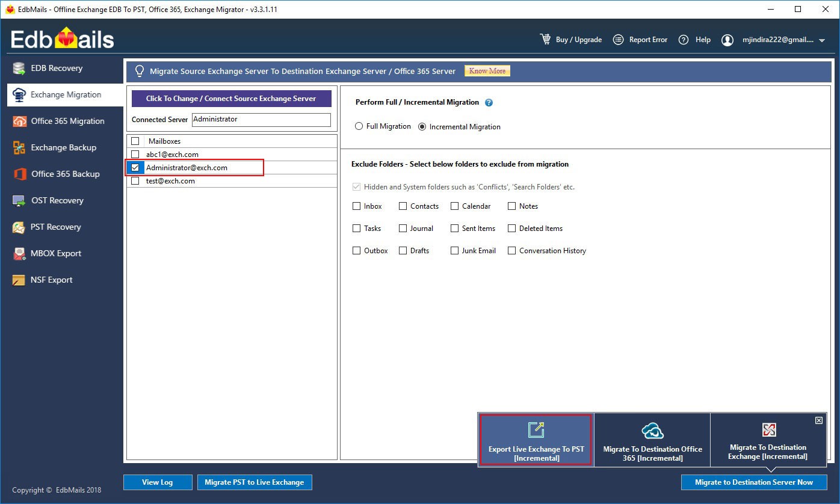The width and height of the screenshot is (840, 504).
Task: Open the EDB Recovery section
Action: point(65,68)
